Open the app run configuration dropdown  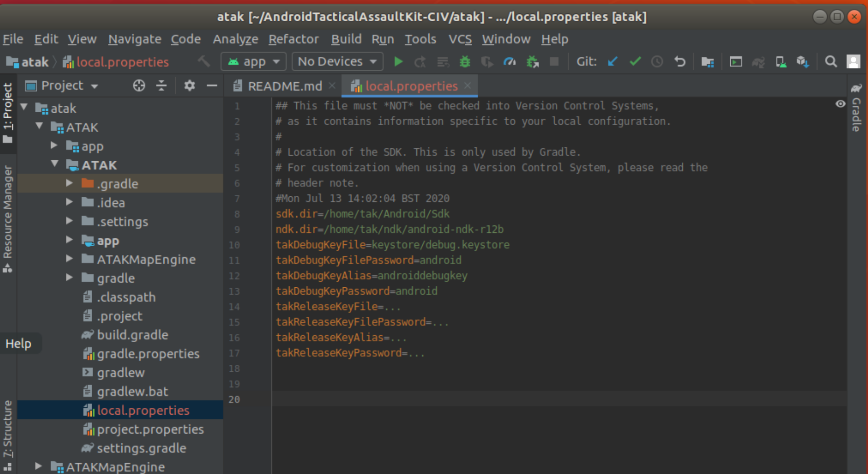253,62
